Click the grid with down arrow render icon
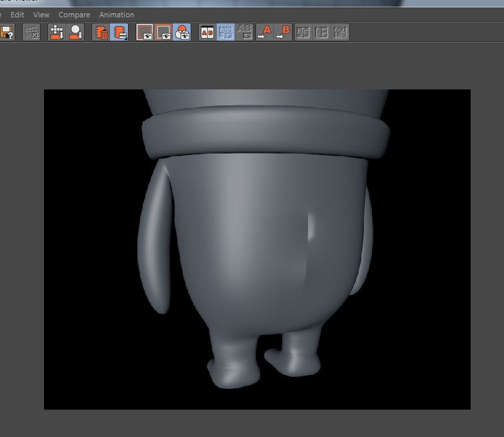Screen dimensions: 504x437 [57, 32]
